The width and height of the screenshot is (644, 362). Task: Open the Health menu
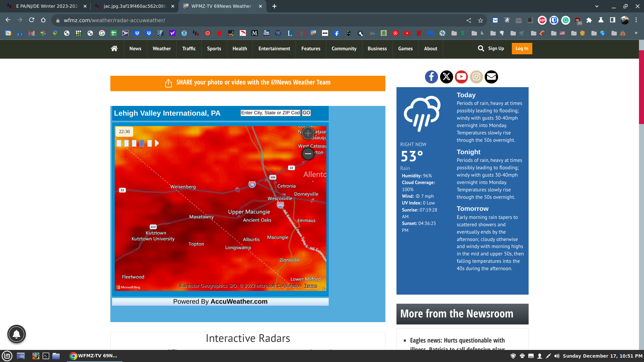tap(240, 49)
